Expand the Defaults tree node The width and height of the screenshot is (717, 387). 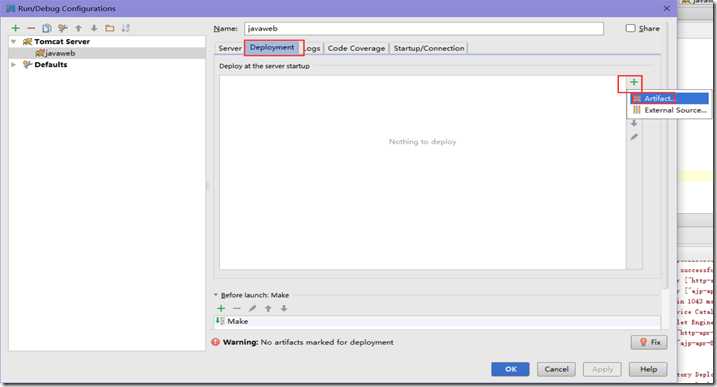tap(14, 64)
